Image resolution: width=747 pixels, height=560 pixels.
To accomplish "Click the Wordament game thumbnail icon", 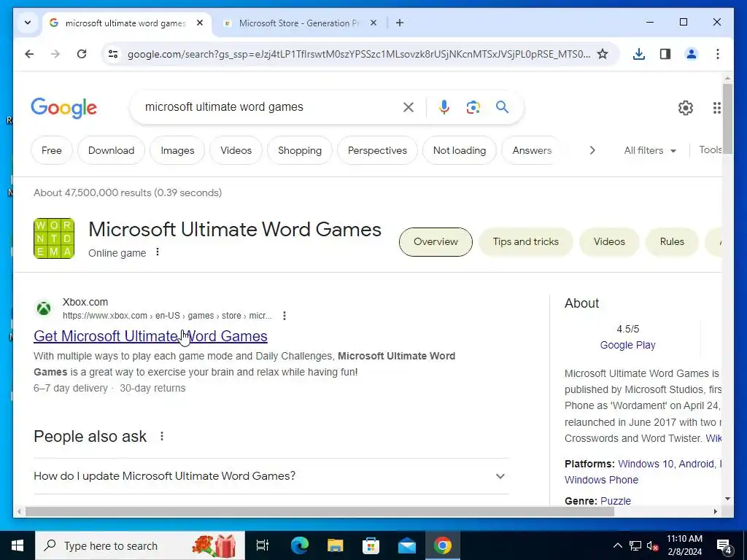I will coord(54,238).
